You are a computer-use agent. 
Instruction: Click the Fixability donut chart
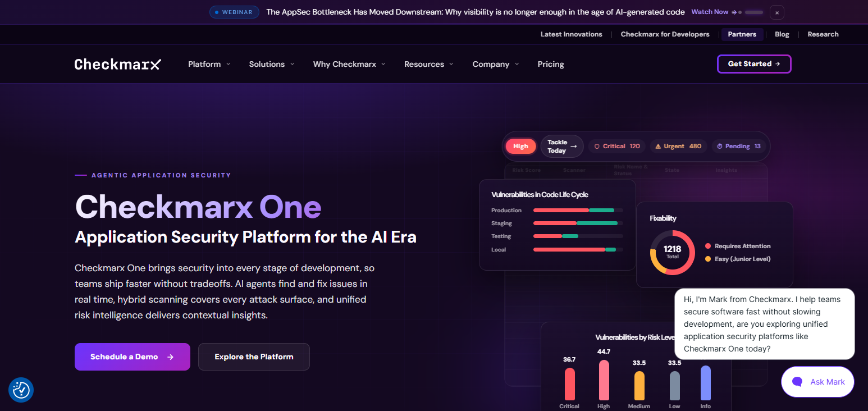673,253
